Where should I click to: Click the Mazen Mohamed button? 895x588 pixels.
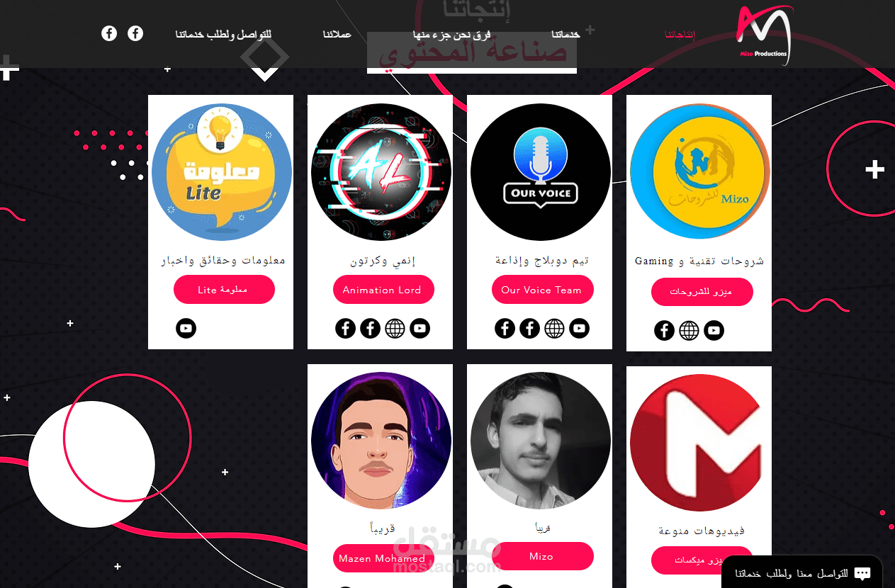click(x=383, y=558)
